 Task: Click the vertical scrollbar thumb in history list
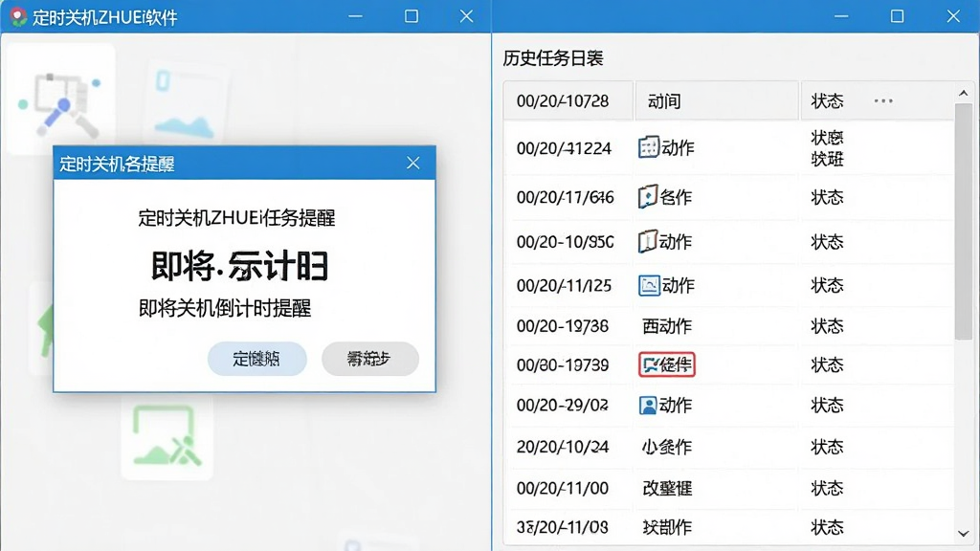(x=963, y=222)
